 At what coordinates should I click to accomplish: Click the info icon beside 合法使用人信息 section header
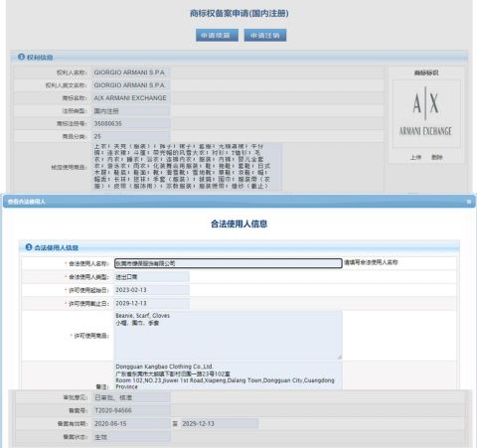[29, 247]
